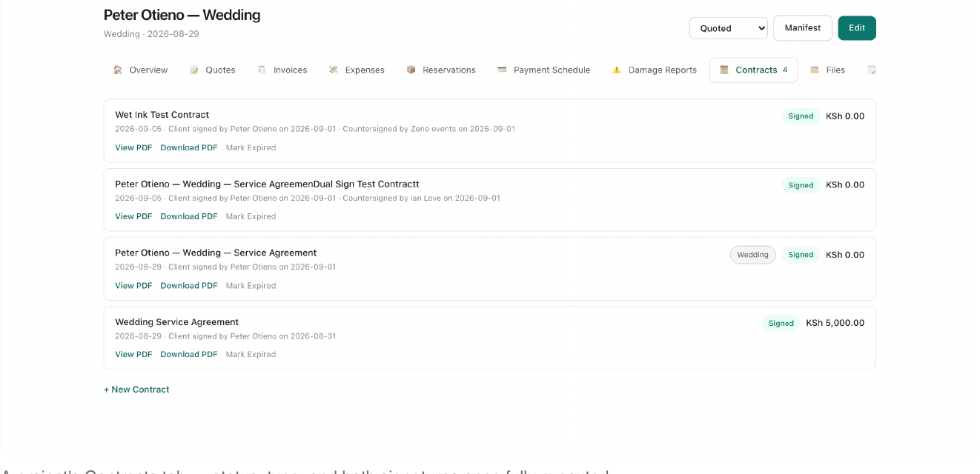Viewport: 980px width, 474px height.
Task: Click the KSh 5,000.00 amount
Action: [835, 323]
